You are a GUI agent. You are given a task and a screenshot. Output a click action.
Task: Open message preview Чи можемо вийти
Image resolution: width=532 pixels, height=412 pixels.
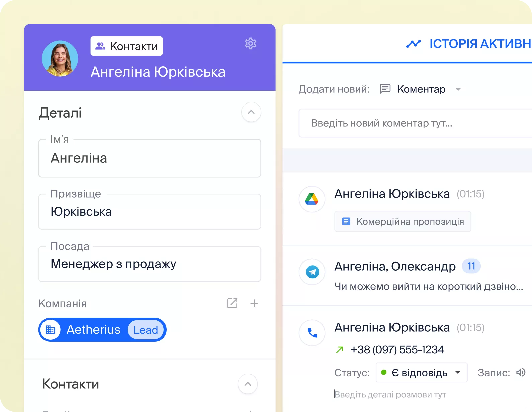[x=428, y=287]
